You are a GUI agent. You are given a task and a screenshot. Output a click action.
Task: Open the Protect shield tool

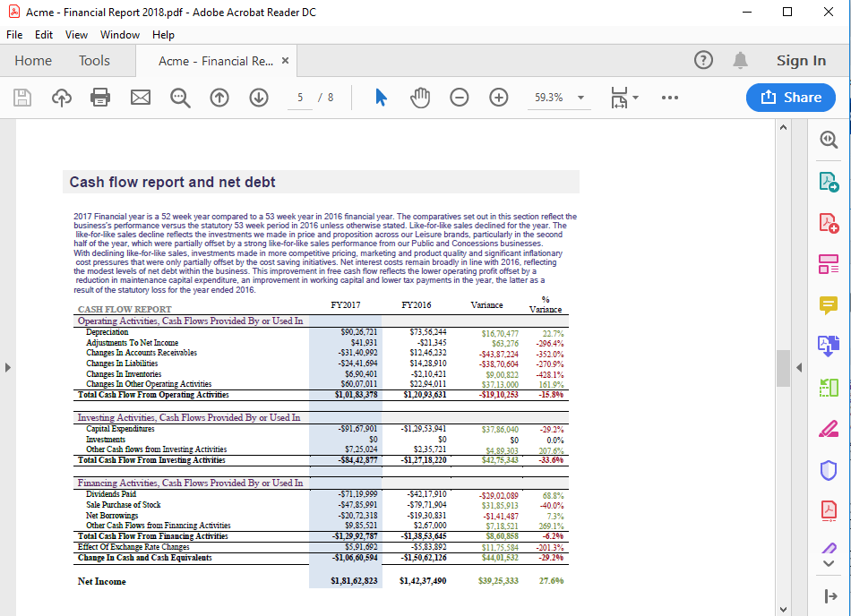(829, 470)
